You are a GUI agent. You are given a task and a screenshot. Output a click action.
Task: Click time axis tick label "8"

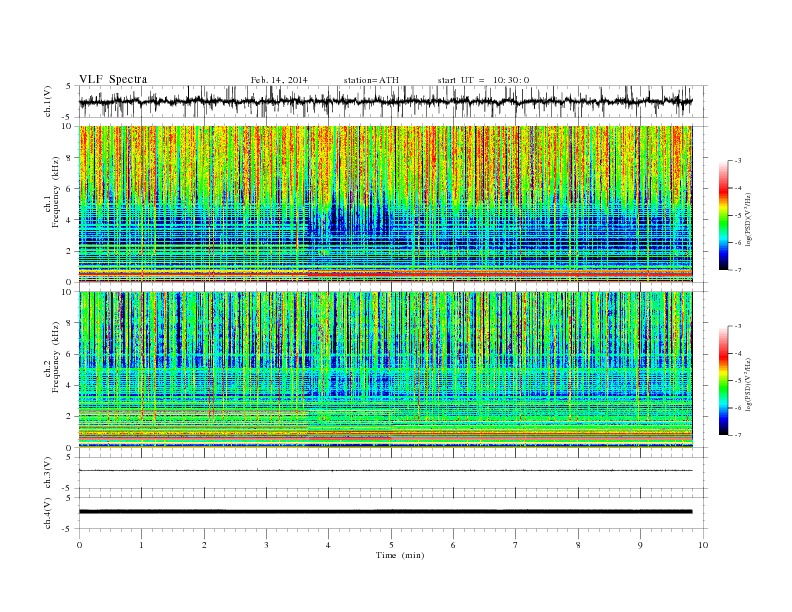(578, 545)
